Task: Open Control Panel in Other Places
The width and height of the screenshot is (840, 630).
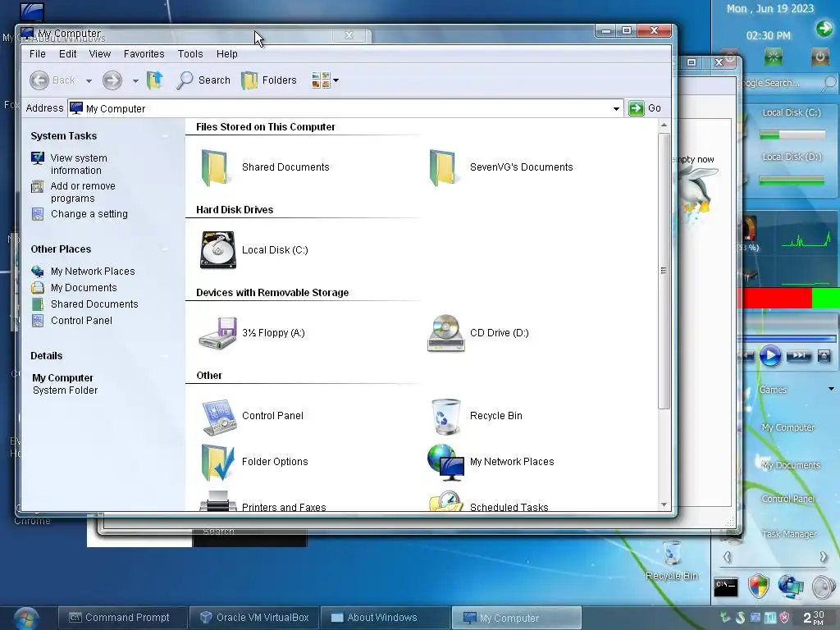Action: (x=81, y=321)
